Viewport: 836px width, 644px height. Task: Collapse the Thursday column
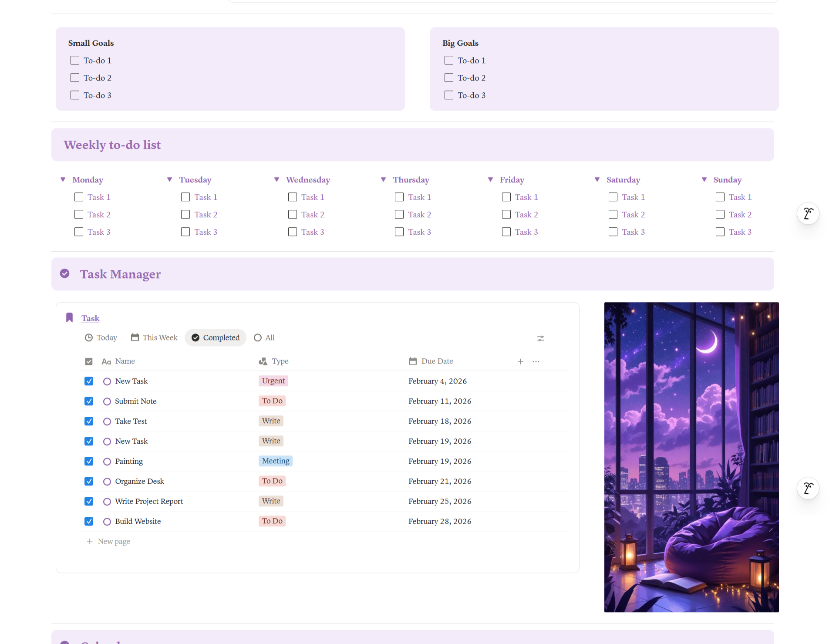pos(384,179)
